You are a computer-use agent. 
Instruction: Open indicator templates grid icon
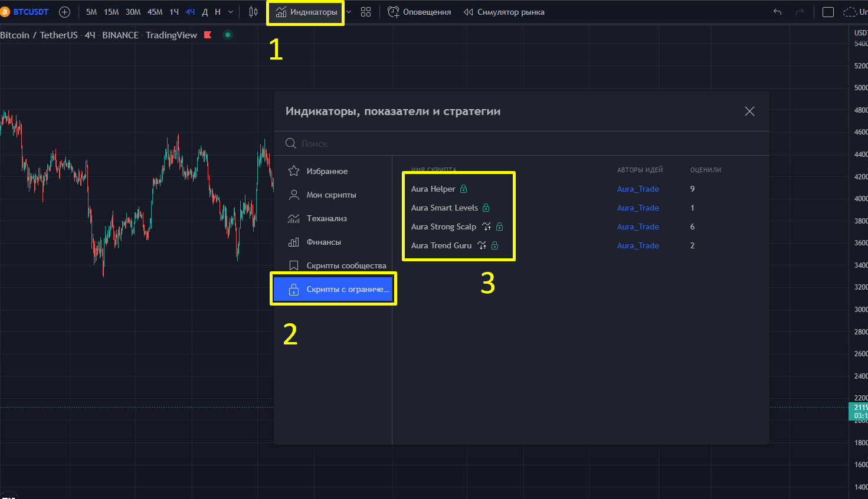[366, 12]
